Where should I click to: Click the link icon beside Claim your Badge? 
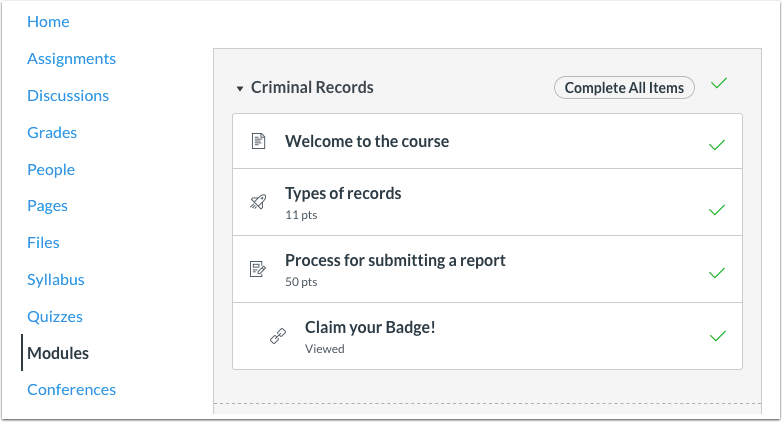[x=278, y=336]
